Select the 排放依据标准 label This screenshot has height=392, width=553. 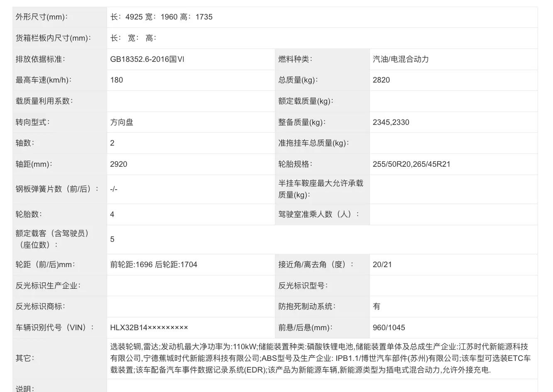(x=40, y=59)
